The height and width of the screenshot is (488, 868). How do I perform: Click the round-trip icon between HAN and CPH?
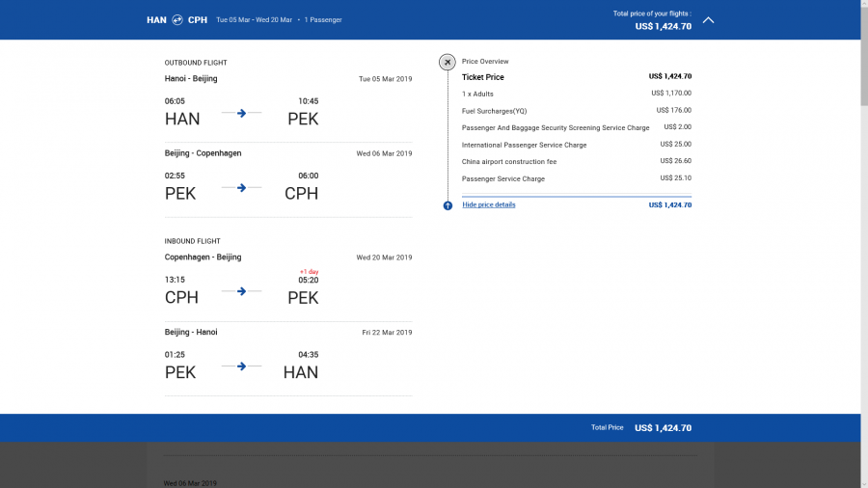177,19
